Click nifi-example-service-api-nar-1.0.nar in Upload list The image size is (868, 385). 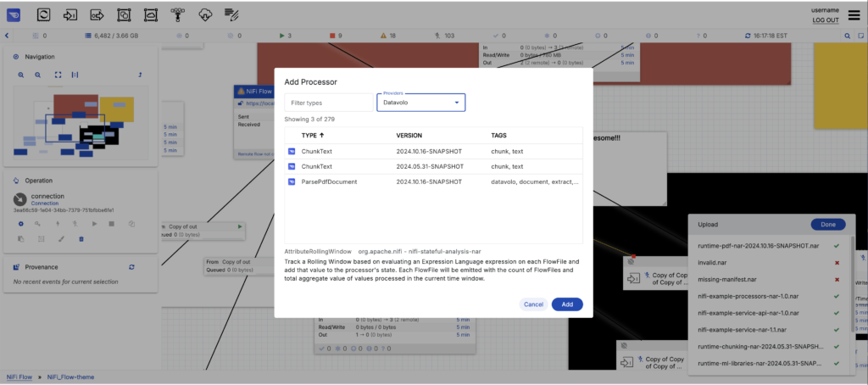point(748,313)
